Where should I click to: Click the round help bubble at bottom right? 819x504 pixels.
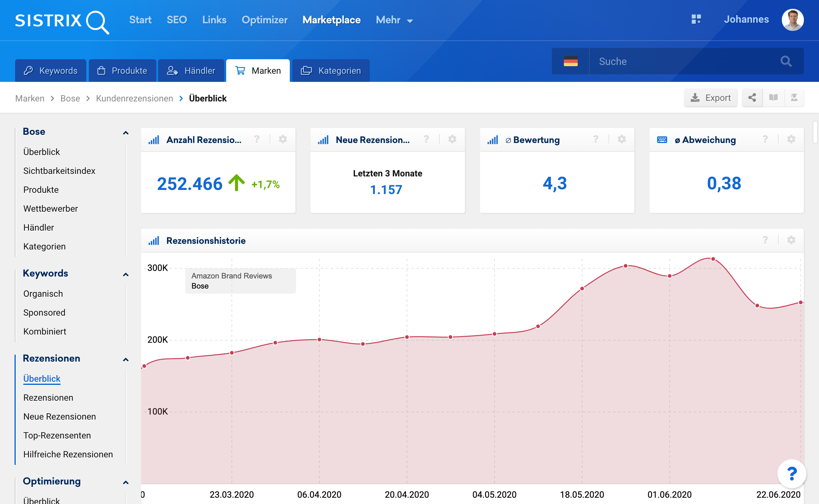pyautogui.click(x=792, y=473)
